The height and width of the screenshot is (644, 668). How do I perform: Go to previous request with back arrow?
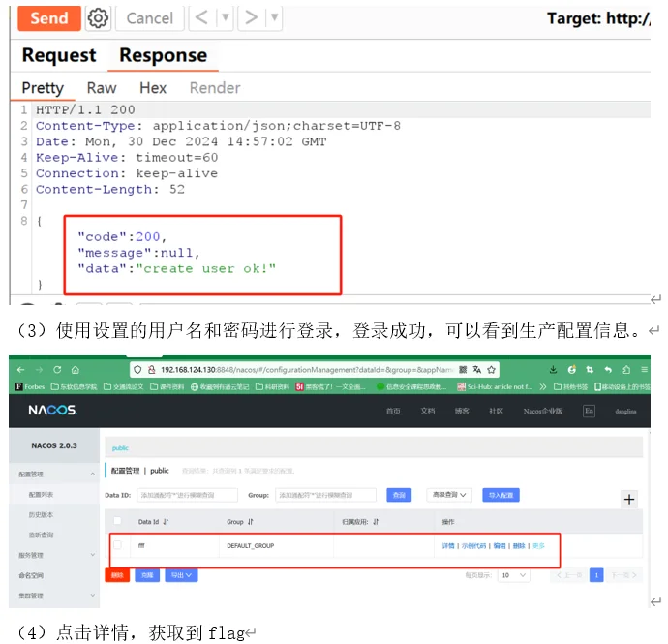pyautogui.click(x=201, y=17)
